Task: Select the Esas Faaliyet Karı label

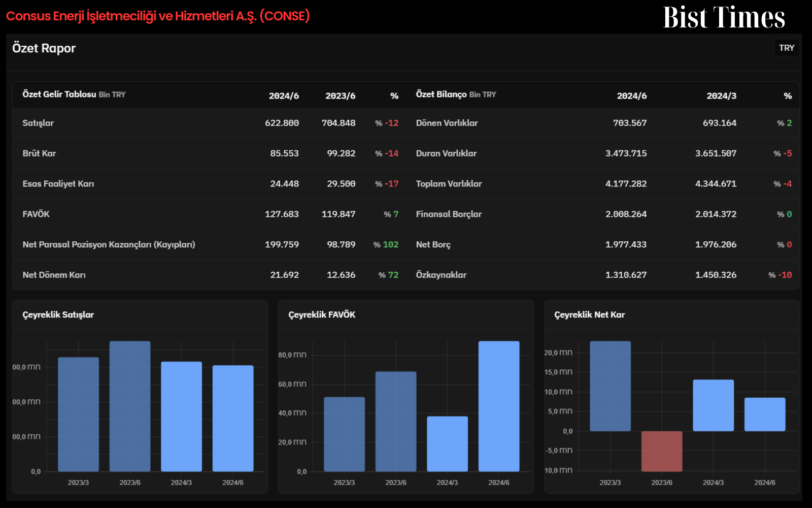Action: pos(58,184)
